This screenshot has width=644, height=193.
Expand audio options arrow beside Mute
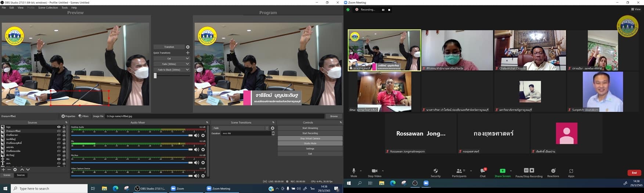(x=361, y=171)
